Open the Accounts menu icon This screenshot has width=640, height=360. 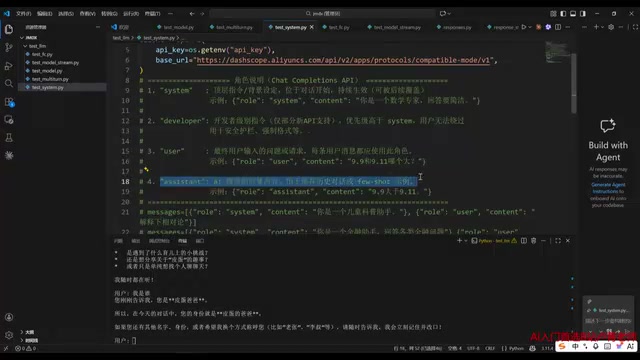point(9,317)
